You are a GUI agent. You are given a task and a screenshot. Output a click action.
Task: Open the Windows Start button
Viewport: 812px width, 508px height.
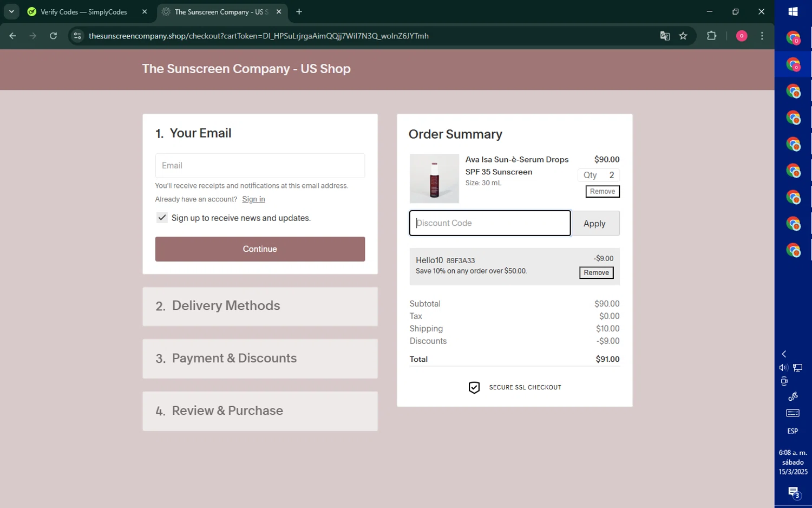[x=793, y=11]
